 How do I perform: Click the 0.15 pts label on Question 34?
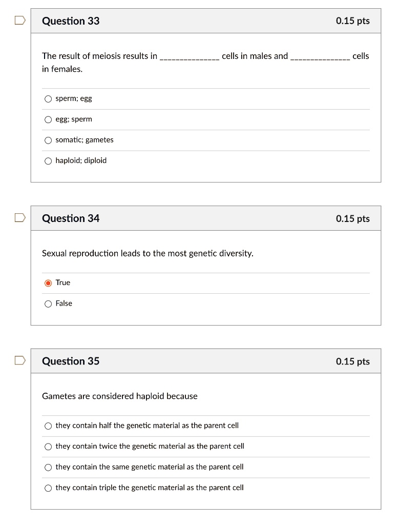(x=352, y=218)
